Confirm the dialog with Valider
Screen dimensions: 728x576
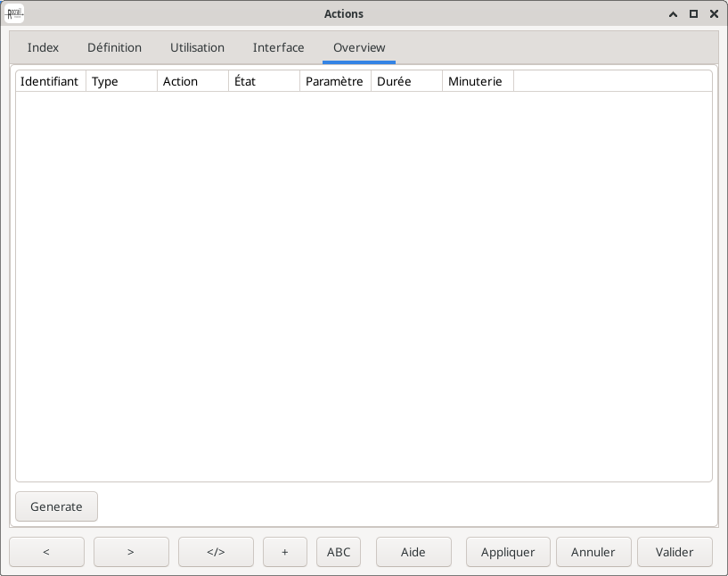(675, 552)
